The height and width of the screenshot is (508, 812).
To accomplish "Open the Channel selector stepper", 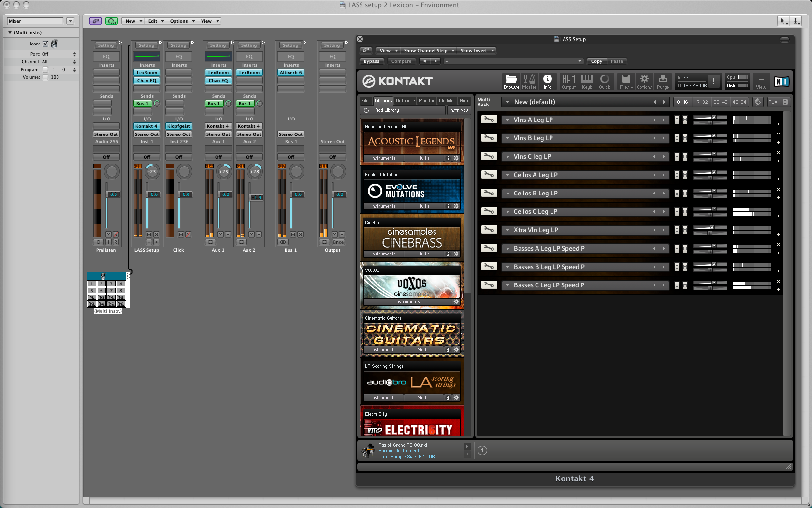I will [74, 62].
